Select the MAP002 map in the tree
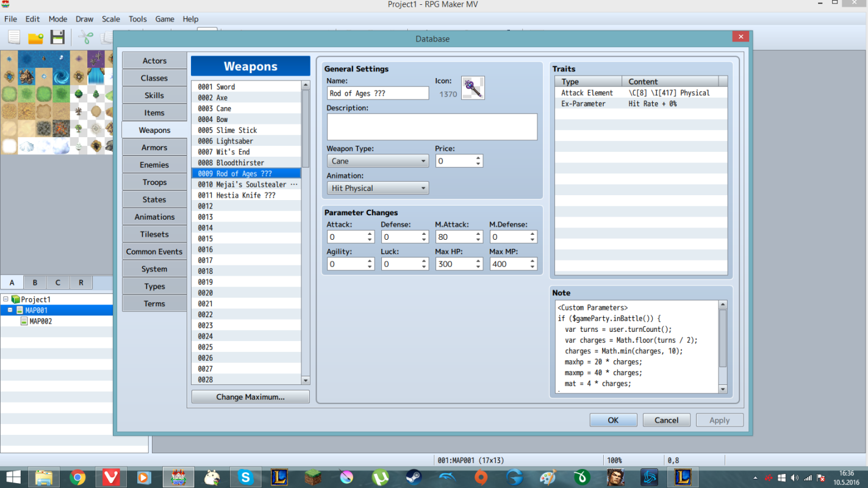The height and width of the screenshot is (488, 868). (x=40, y=321)
